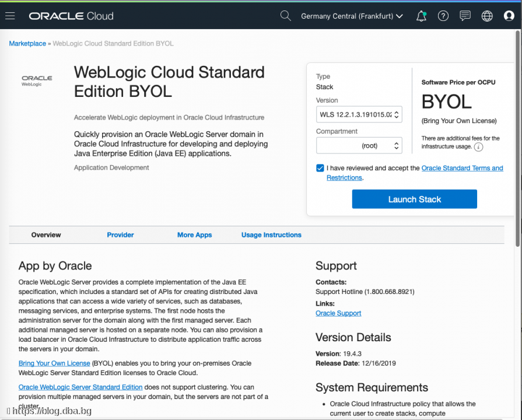Open the search magnifier icon
This screenshot has height=420, width=522.
pyautogui.click(x=285, y=16)
